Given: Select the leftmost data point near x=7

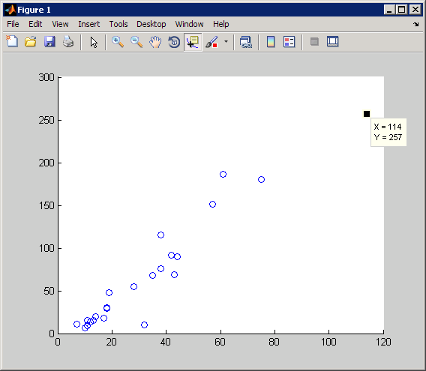Looking at the screenshot, I should (x=77, y=324).
